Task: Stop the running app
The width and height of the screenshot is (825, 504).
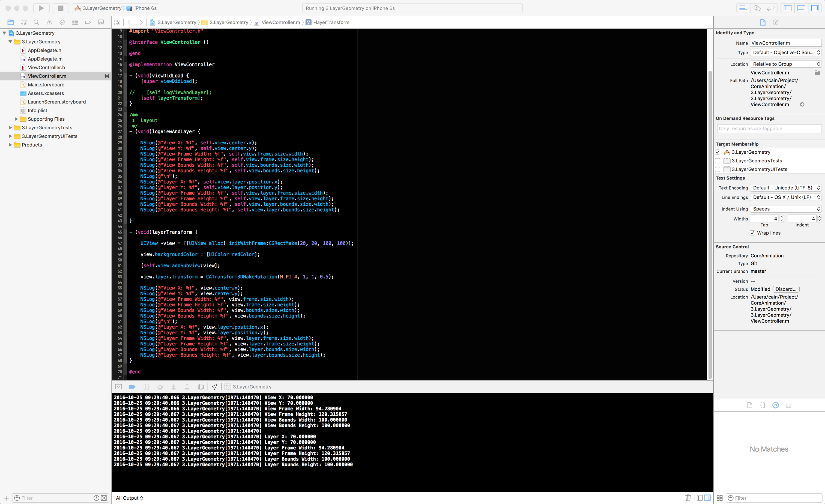Action: pyautogui.click(x=61, y=8)
